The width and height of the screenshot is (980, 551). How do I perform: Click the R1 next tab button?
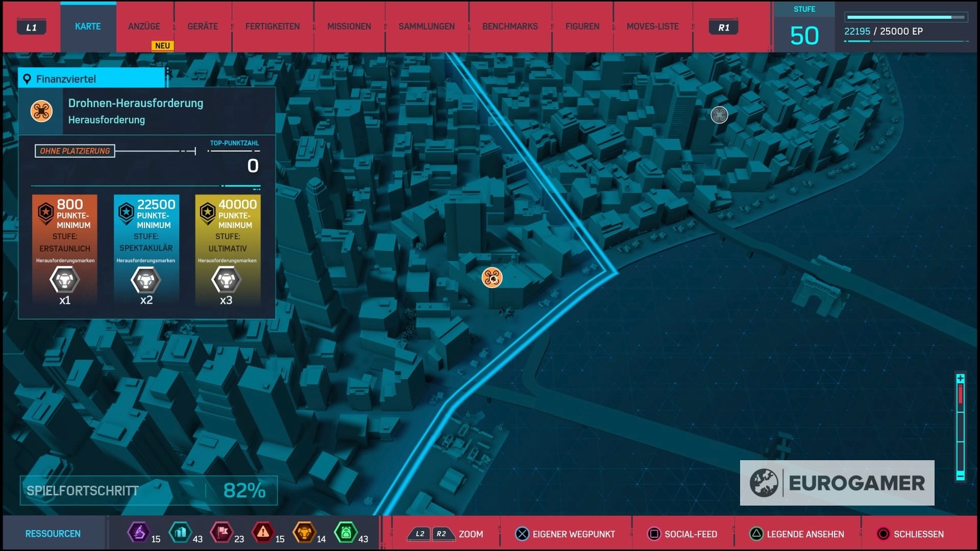724,28
